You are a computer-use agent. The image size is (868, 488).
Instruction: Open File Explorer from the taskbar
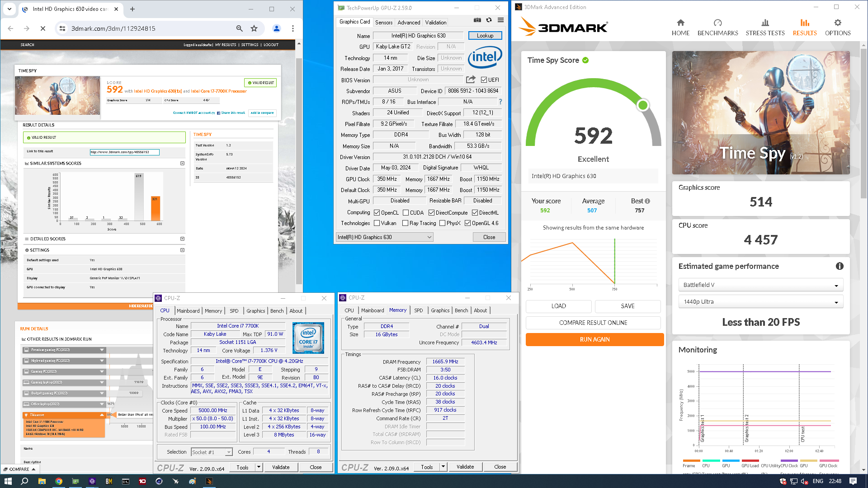click(42, 481)
